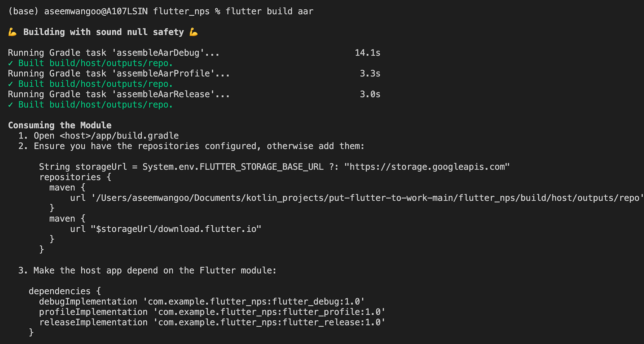Click the left flexed-bicep emoji
The height and width of the screenshot is (344, 644).
pos(12,32)
